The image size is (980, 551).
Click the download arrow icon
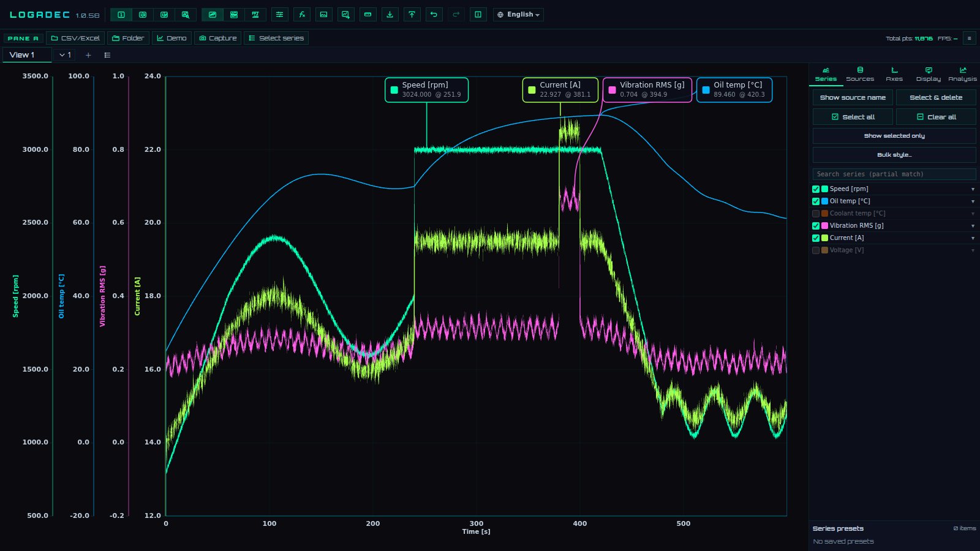[390, 15]
